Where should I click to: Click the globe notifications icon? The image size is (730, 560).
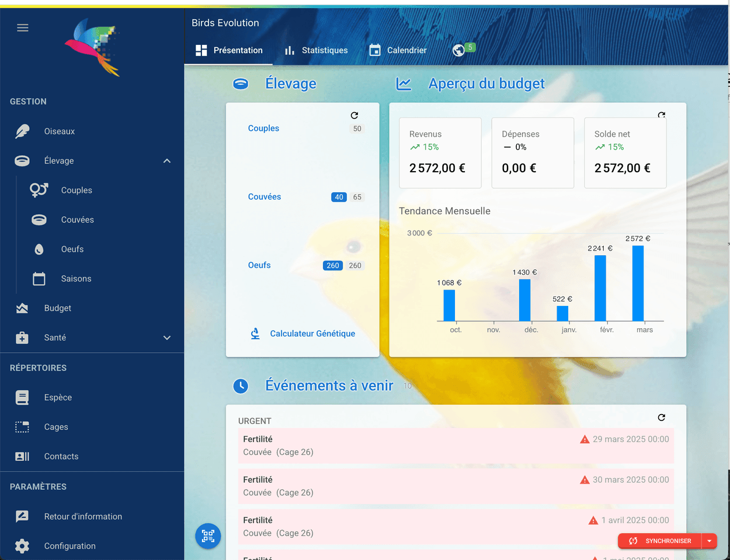(459, 51)
